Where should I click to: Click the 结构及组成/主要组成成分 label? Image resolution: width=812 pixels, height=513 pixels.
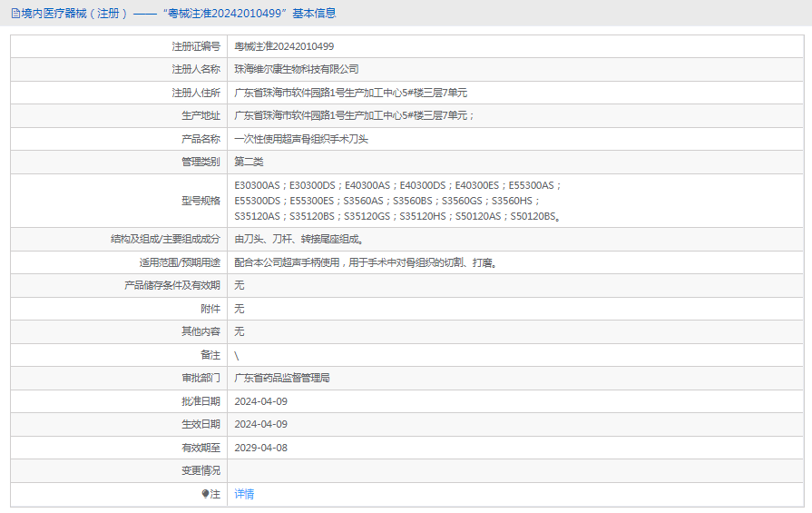coord(165,240)
